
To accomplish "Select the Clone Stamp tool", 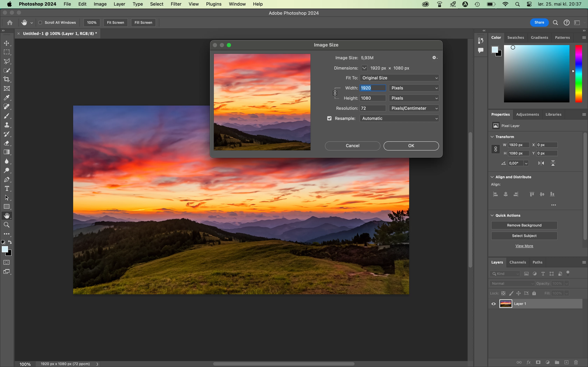I will pyautogui.click(x=6, y=125).
